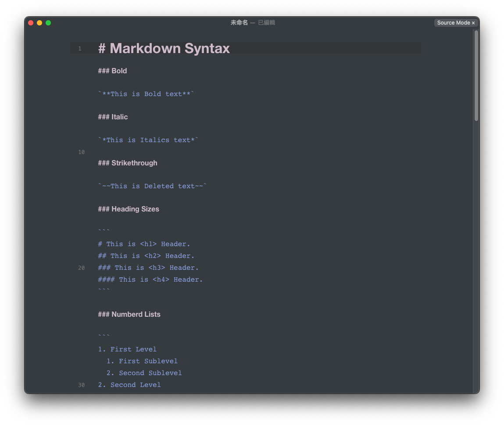Click the ### Heading Sizes line
The width and height of the screenshot is (504, 426).
[x=129, y=209]
